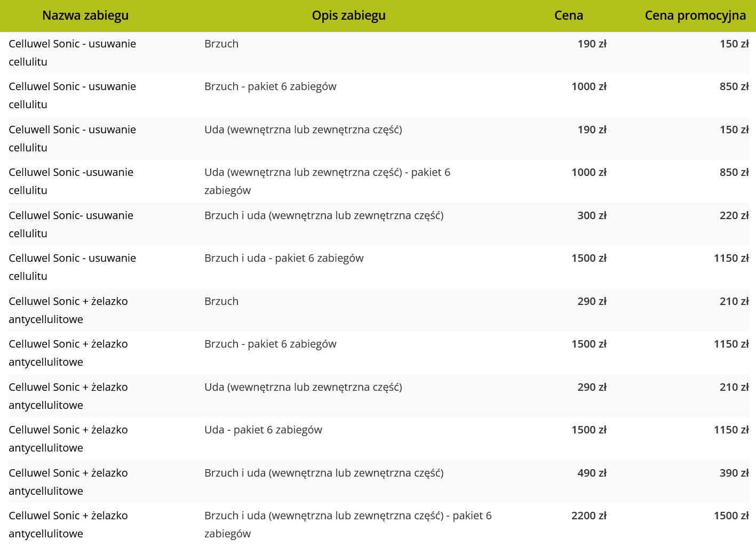Select the '1500 zł' promotional price in last row
Viewport: 756px width, 555px height.
pyautogui.click(x=731, y=516)
